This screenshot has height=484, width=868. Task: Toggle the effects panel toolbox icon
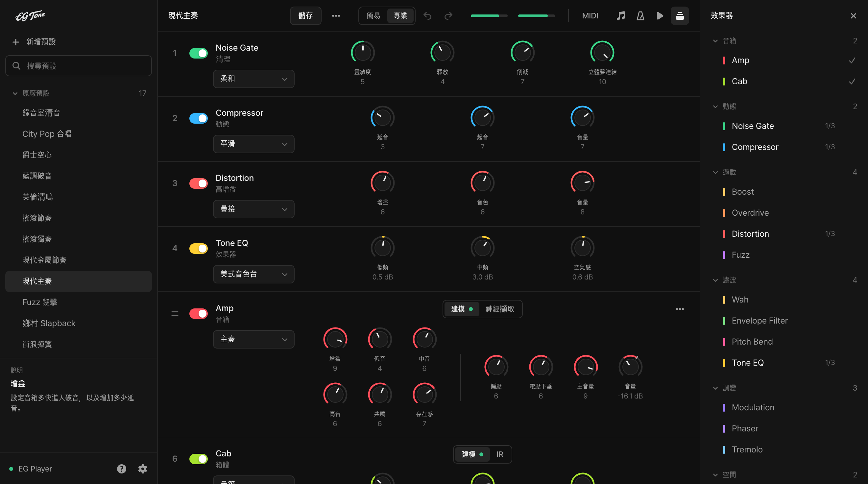point(680,16)
